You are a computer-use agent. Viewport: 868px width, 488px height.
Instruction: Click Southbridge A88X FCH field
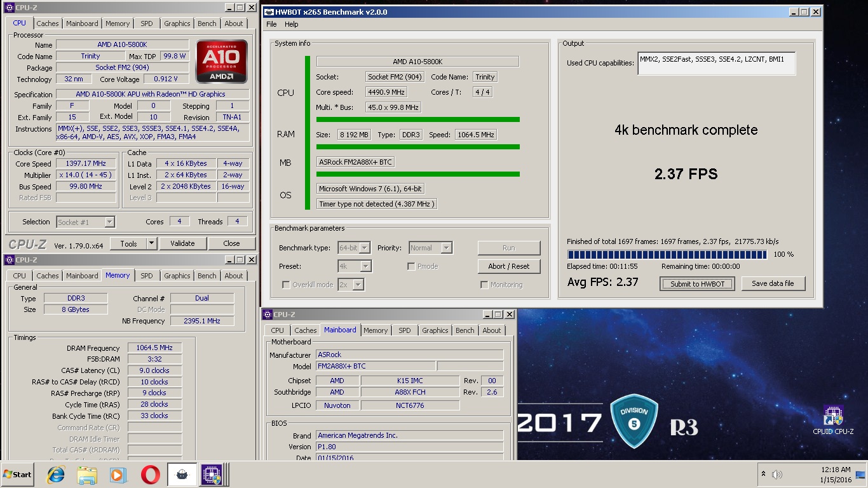[410, 392]
